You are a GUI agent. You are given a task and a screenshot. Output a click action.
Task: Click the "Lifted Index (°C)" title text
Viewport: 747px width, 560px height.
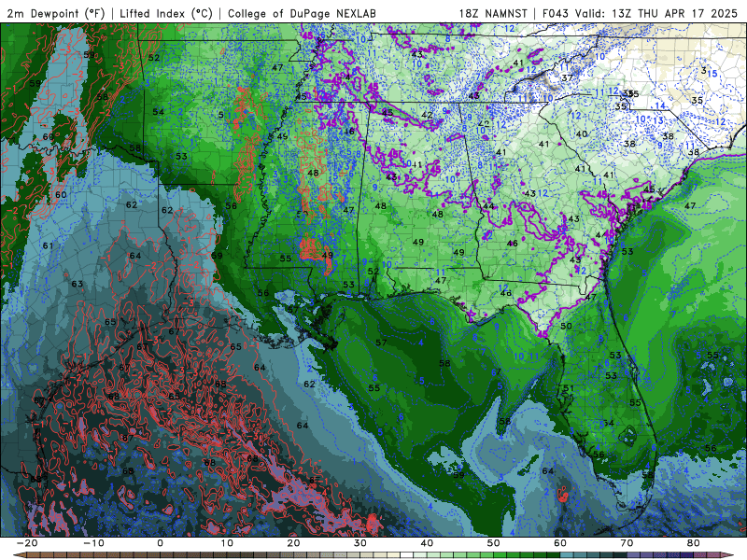(x=166, y=13)
